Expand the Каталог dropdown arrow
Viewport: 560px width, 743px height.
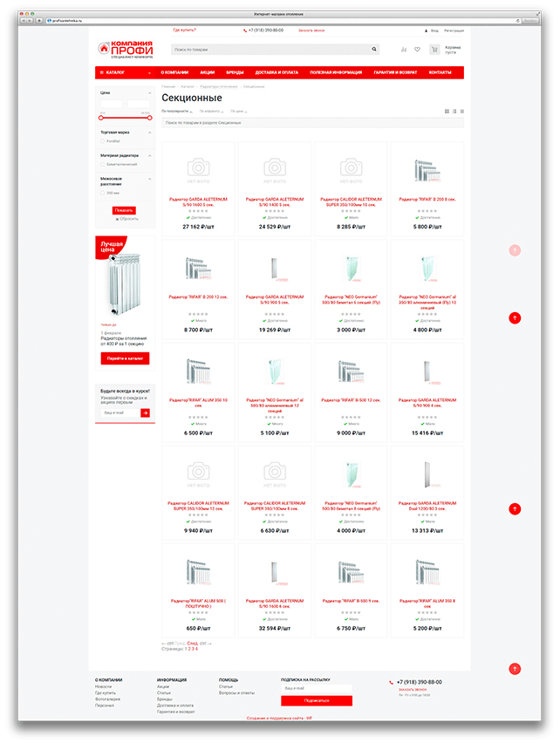(x=149, y=73)
